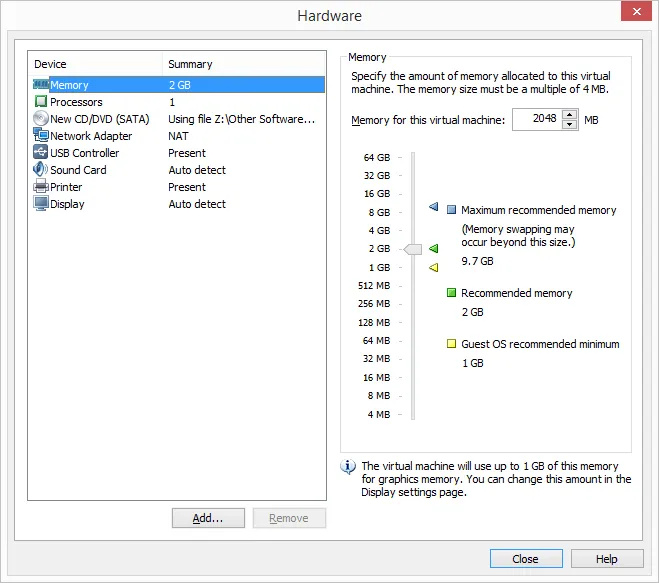Image resolution: width=659 pixels, height=583 pixels.
Task: Click the memory slider thumb at 2 GB
Action: (x=413, y=248)
